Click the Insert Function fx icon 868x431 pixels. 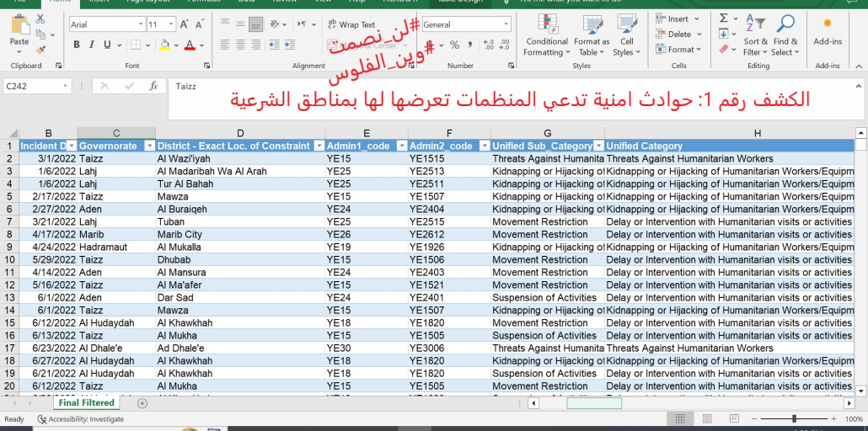point(153,86)
